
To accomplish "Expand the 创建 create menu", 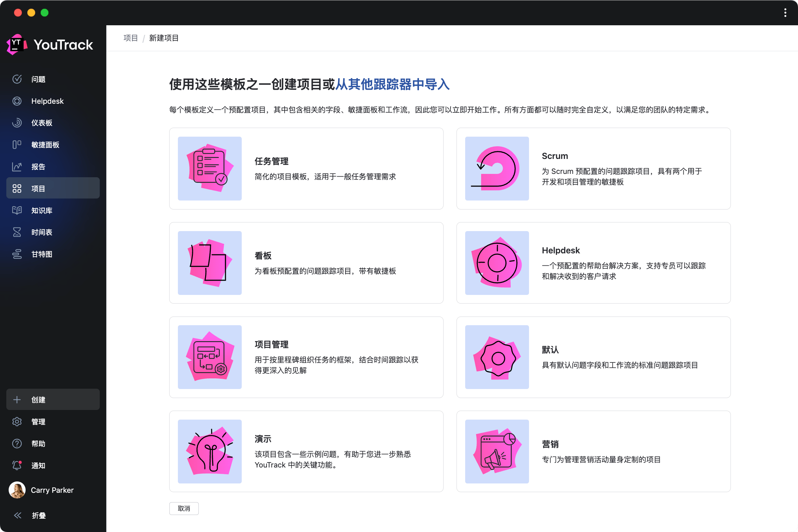I will (53, 400).
